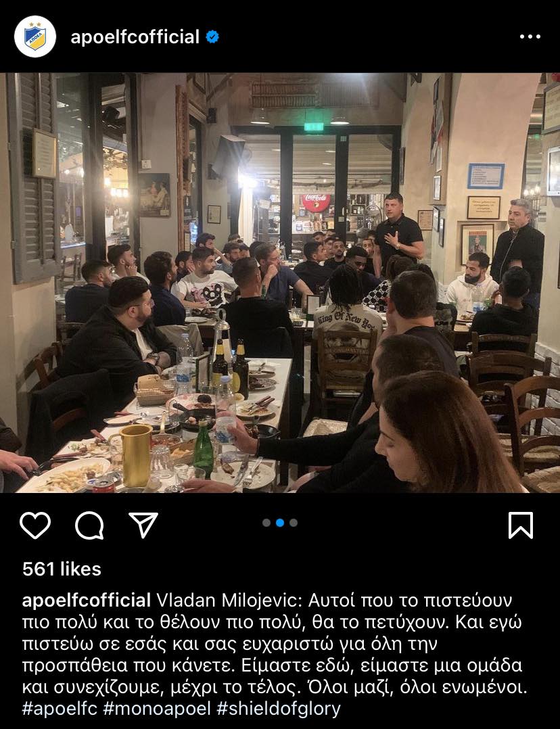Open apoelfcofficial username in header
This screenshot has width=560, height=729.
point(135,37)
